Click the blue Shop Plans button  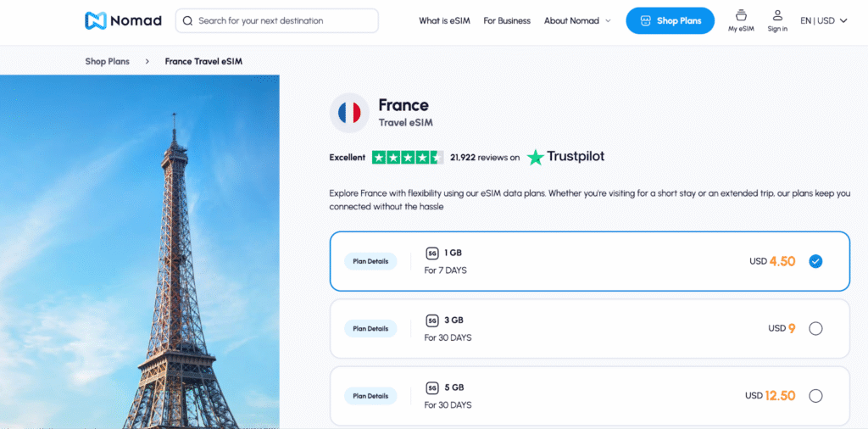click(x=670, y=20)
